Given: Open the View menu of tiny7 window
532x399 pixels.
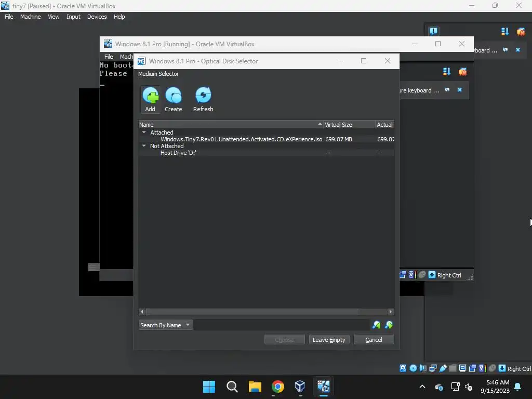Looking at the screenshot, I should (54, 17).
